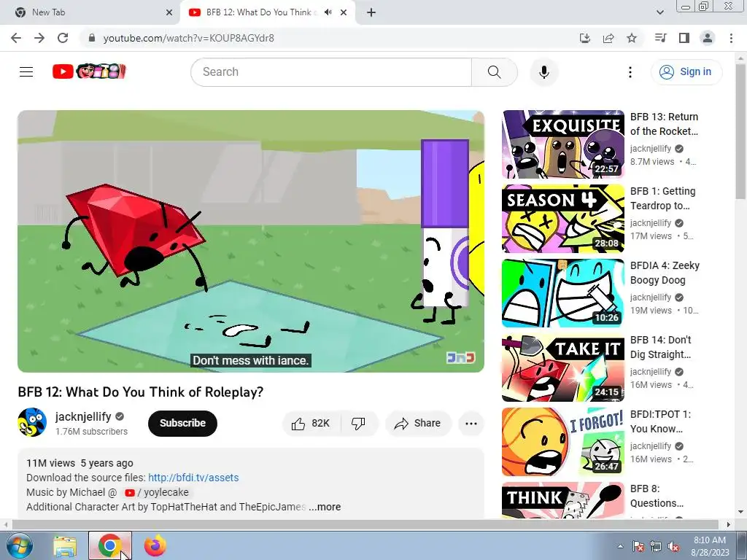
Task: Click the tray volume speaker icon
Action: coord(673,546)
